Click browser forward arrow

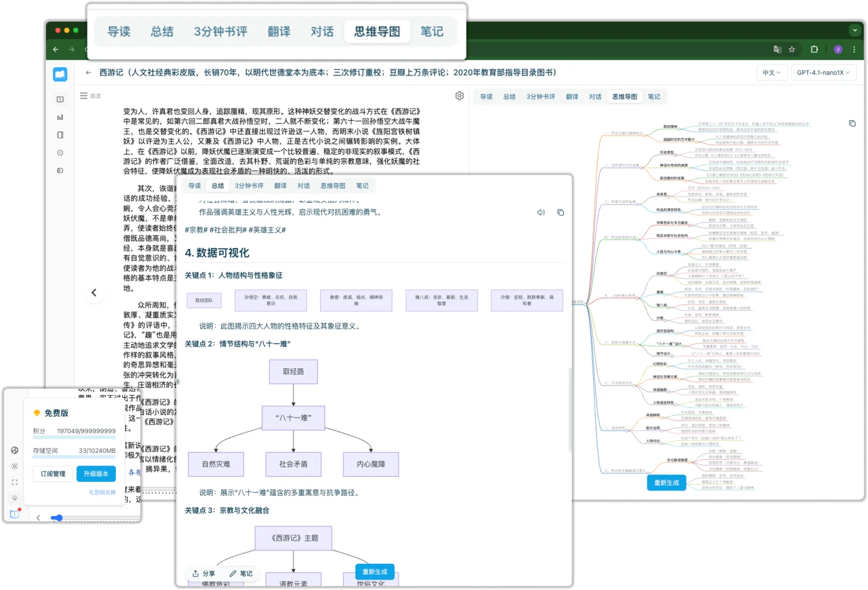pos(72,49)
